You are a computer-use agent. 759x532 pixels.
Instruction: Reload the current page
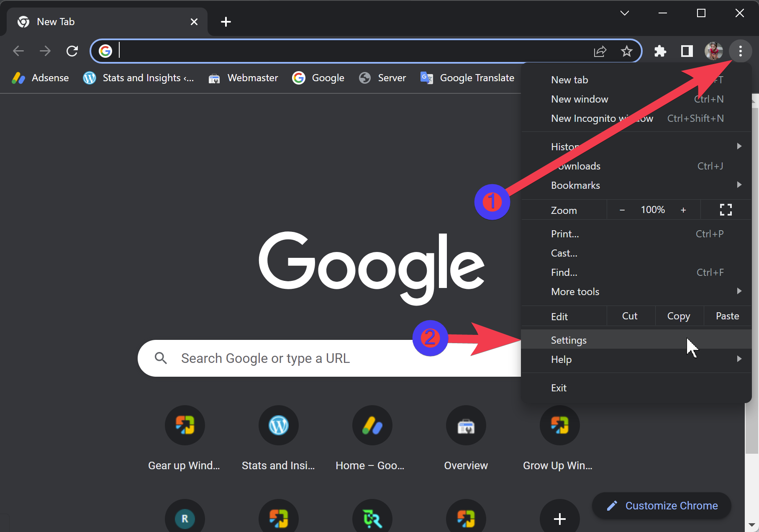click(x=72, y=51)
